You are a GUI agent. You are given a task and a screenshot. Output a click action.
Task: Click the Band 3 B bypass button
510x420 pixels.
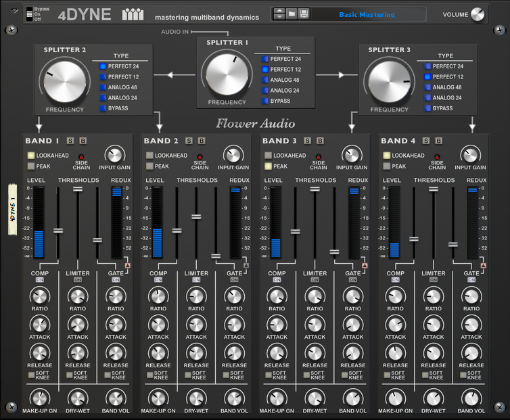[320, 141]
